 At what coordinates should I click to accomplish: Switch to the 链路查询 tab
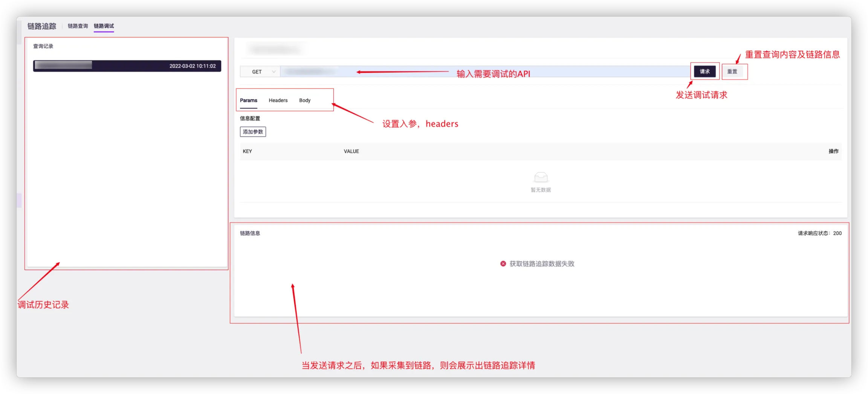[78, 26]
